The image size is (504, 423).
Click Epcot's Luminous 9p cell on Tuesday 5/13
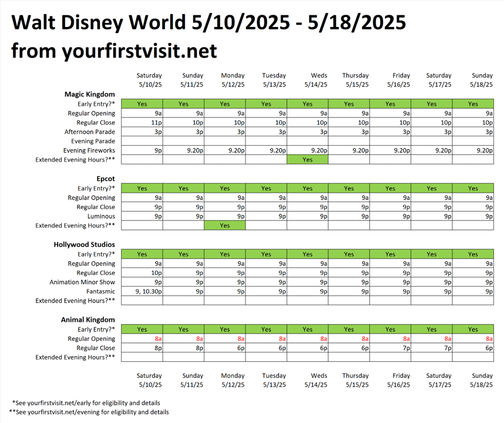(x=266, y=216)
